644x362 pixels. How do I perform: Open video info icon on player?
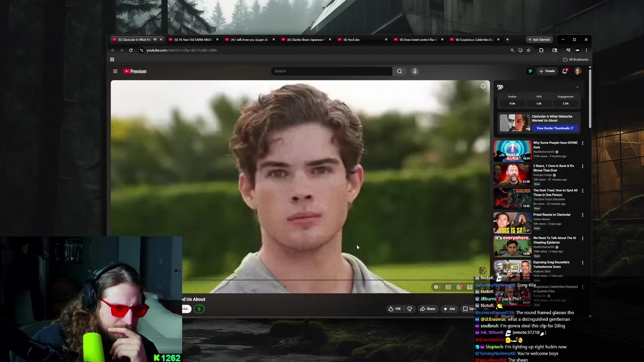483,86
